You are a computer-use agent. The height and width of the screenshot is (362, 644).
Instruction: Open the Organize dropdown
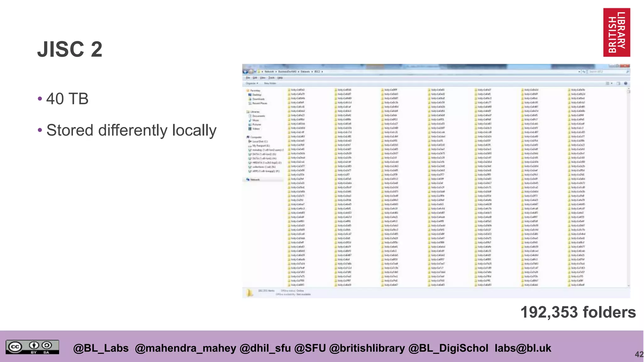click(x=252, y=83)
